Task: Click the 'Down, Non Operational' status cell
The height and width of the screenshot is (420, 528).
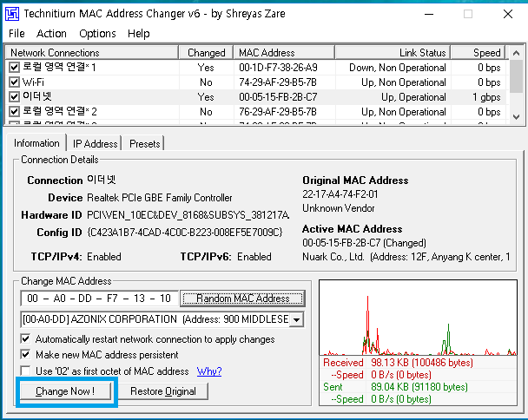Action: pos(398,68)
